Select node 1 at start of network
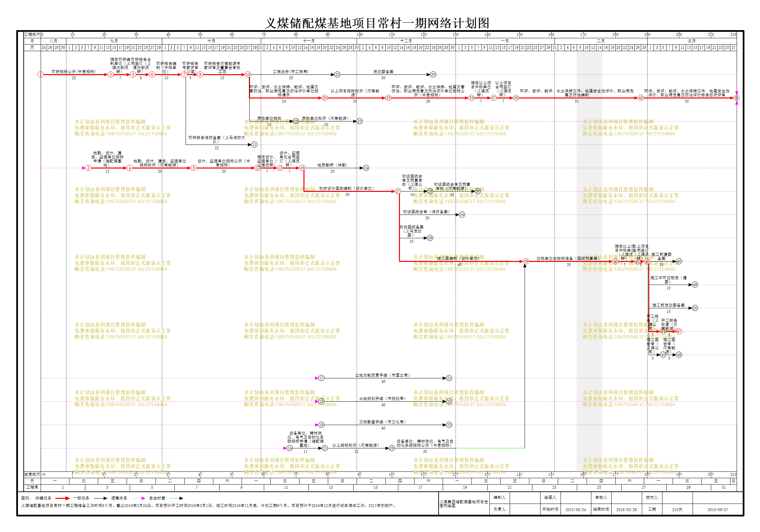Screen dimensions: 760x532 41,74
